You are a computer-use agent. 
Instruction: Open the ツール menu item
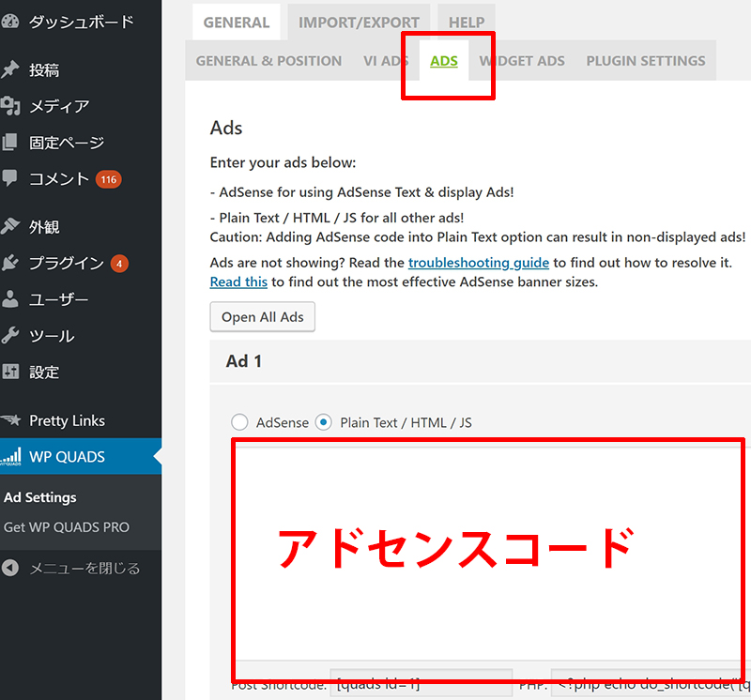tap(81, 336)
